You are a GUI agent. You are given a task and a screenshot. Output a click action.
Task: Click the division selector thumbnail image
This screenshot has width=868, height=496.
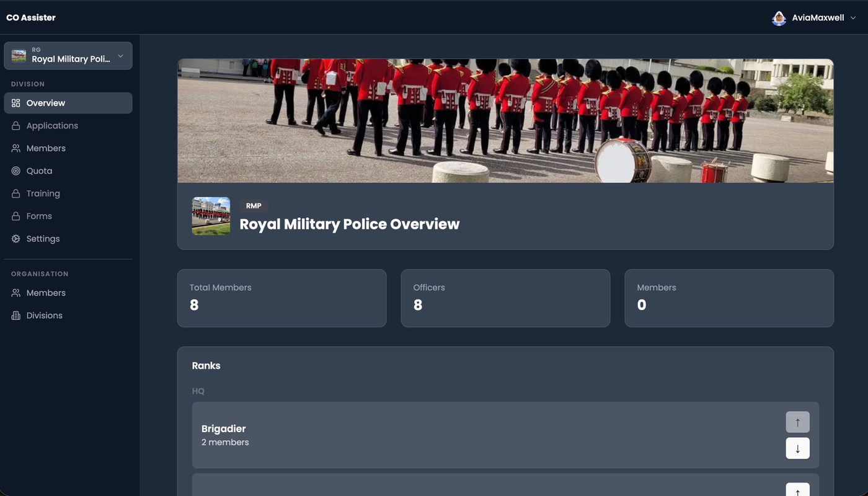pos(19,56)
